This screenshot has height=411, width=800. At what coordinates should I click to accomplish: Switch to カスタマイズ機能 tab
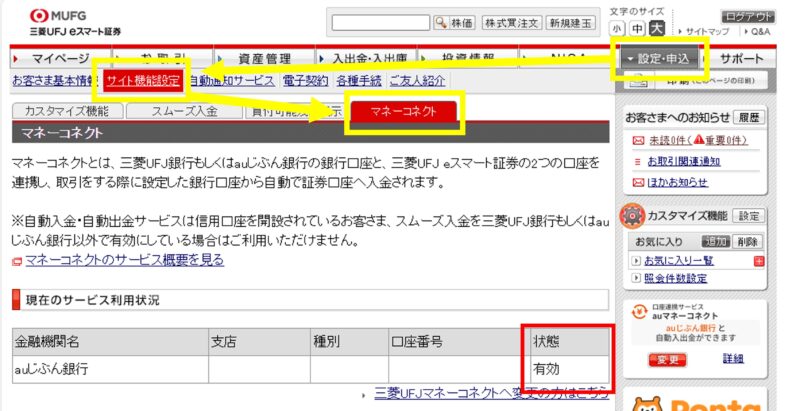(x=67, y=111)
